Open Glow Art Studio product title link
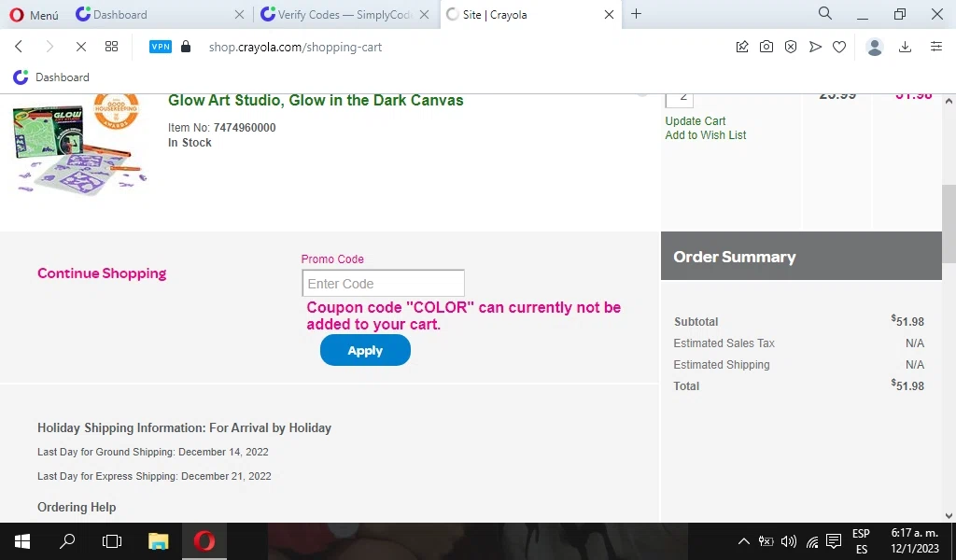Screen dimensions: 956x560 click(x=316, y=101)
